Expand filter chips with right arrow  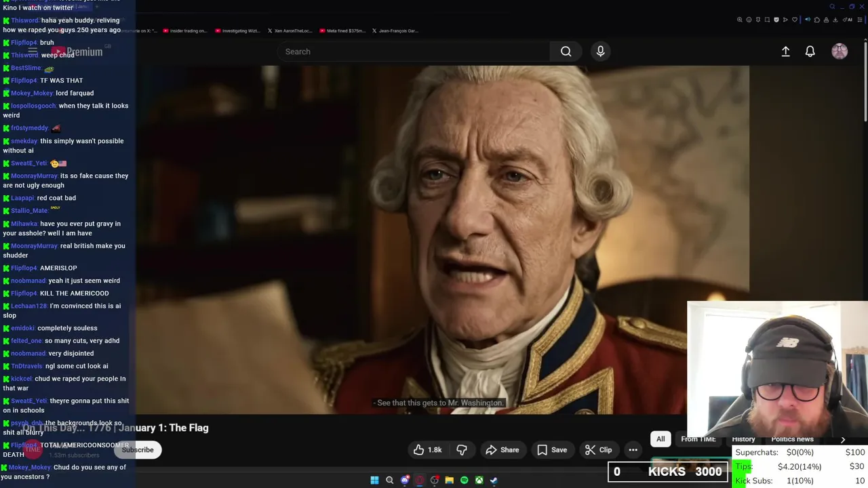tap(843, 439)
